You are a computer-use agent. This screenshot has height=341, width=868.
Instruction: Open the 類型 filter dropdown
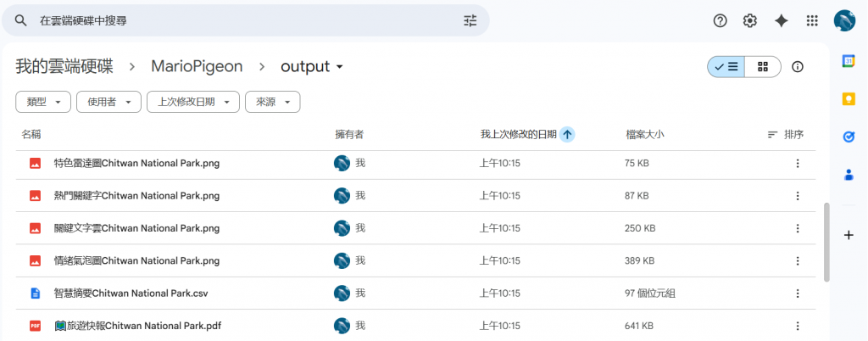point(43,102)
